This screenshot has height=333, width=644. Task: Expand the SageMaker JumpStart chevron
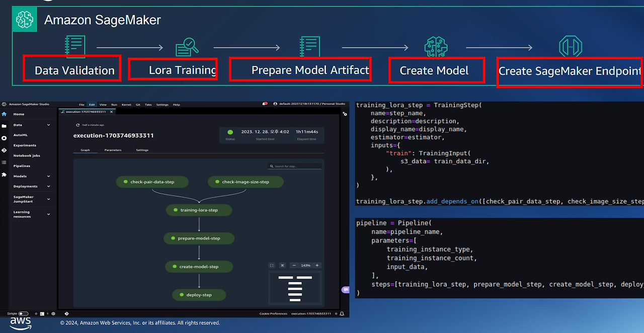click(48, 199)
